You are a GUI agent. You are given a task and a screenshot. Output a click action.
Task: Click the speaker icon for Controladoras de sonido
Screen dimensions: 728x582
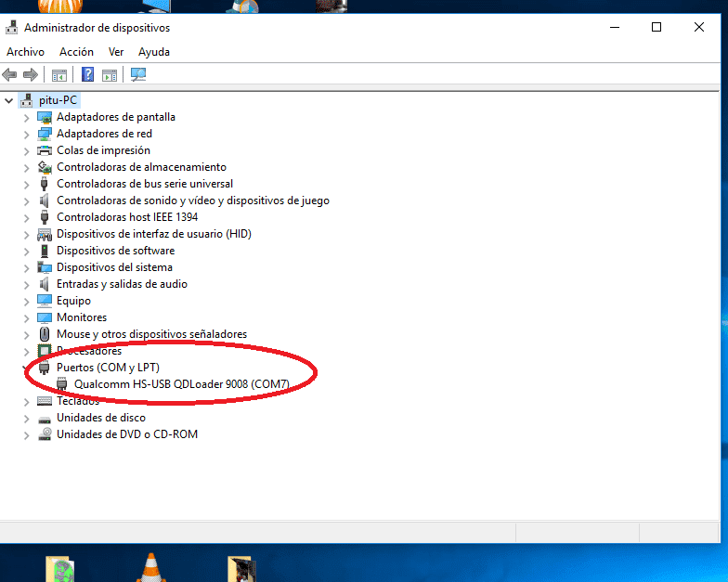point(45,200)
